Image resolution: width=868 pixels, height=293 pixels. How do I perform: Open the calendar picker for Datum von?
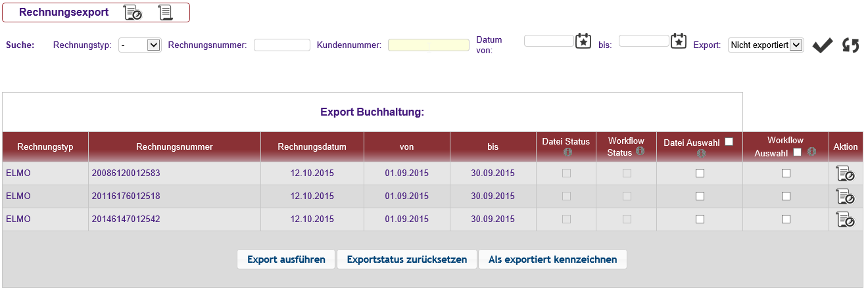(x=583, y=41)
